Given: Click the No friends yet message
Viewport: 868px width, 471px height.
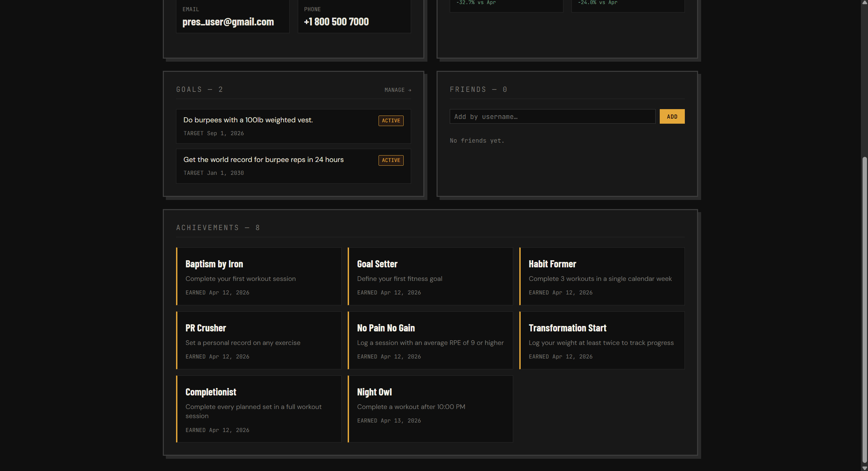Looking at the screenshot, I should [x=477, y=141].
